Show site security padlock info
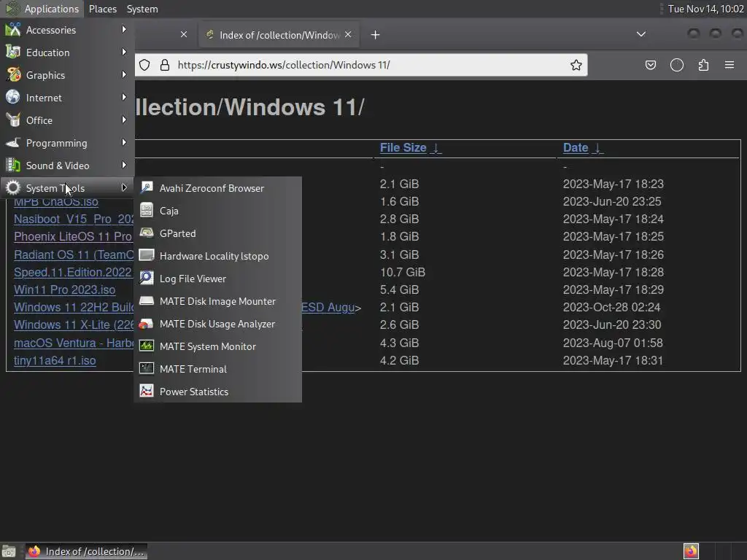This screenshot has height=560, width=747. coord(165,65)
